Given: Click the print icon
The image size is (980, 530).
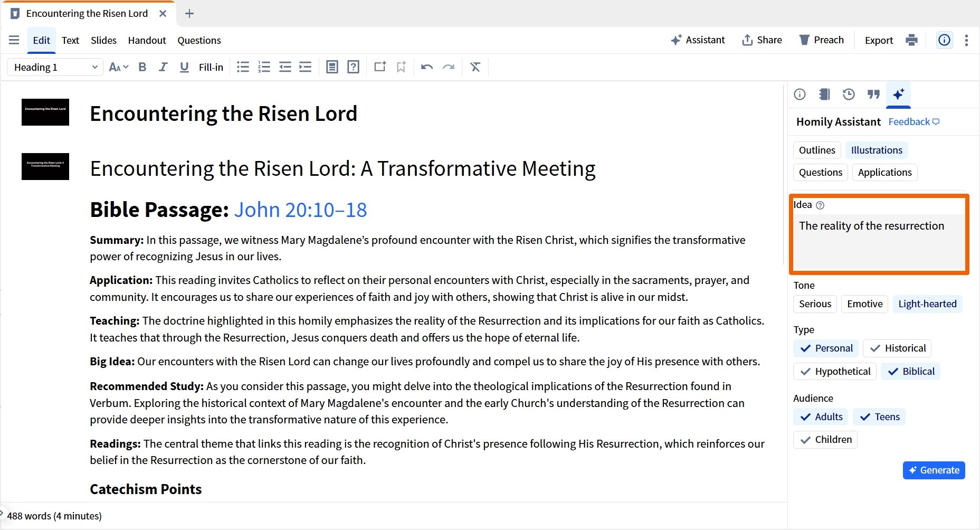Looking at the screenshot, I should click(911, 40).
